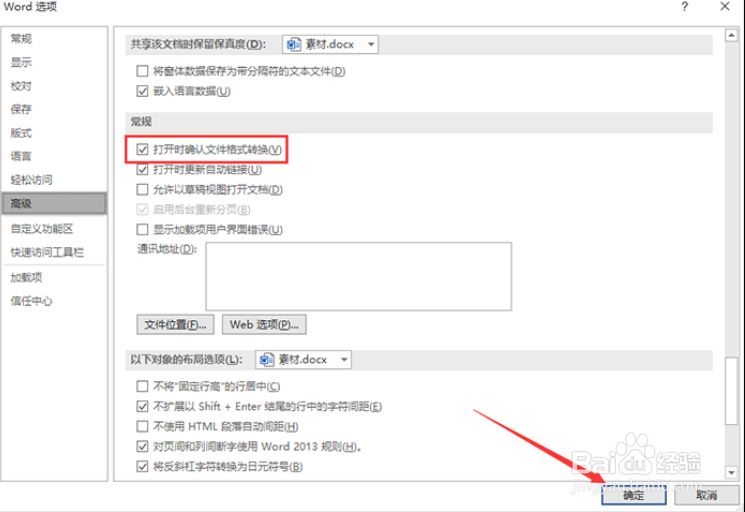Open 保存 options page
This screenshot has width=745, height=512.
[21, 109]
